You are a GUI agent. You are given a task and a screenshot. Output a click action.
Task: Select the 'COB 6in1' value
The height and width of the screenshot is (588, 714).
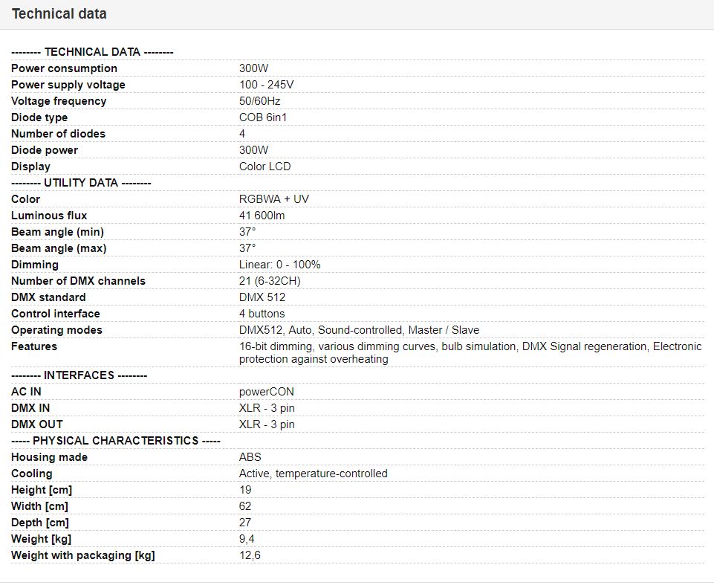tap(263, 117)
